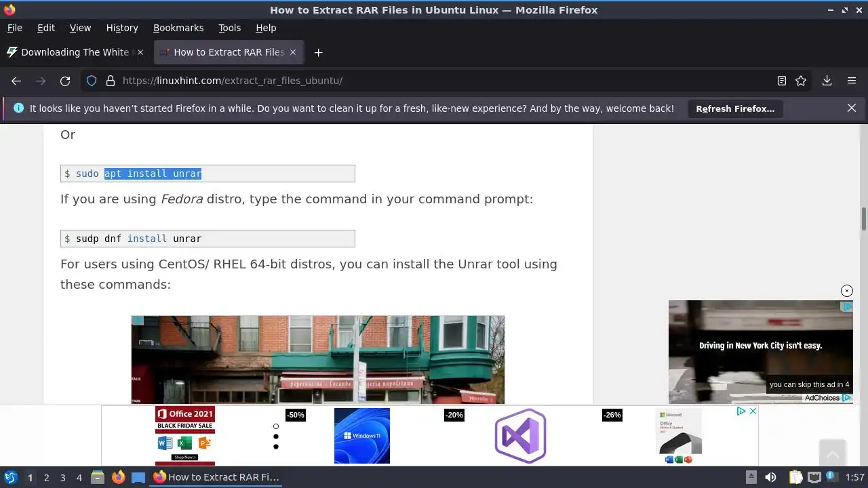The image size is (868, 488).
Task: Open clipboard manager tray icon
Action: pyautogui.click(x=795, y=477)
